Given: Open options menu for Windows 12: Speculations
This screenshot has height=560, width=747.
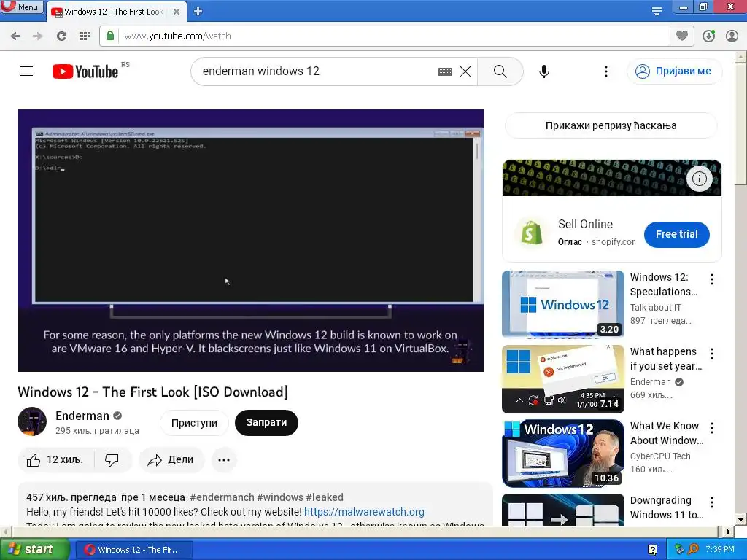Looking at the screenshot, I should click(712, 279).
